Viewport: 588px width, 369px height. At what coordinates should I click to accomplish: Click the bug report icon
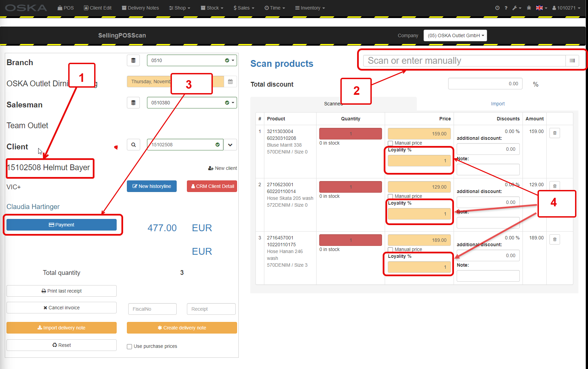[x=529, y=8]
